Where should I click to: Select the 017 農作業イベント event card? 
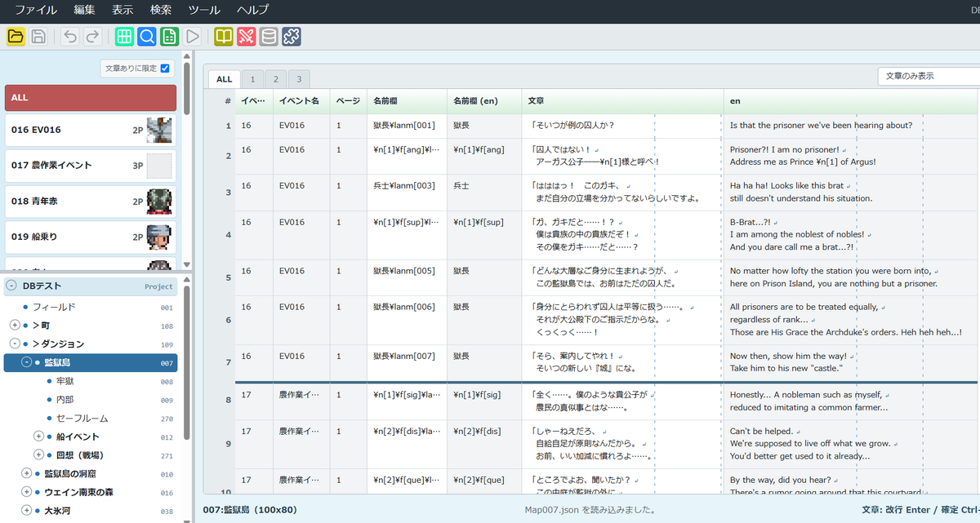coord(91,166)
